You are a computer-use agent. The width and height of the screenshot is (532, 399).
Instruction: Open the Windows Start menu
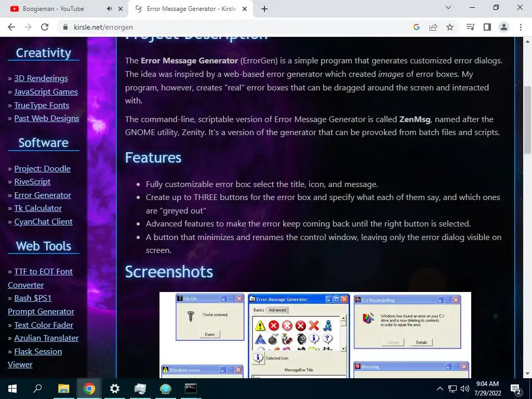pos(12,389)
